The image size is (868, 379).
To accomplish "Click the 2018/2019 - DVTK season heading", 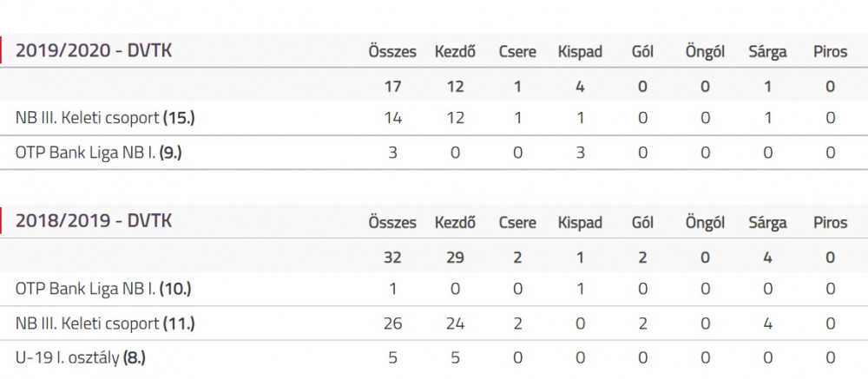I will [x=94, y=221].
